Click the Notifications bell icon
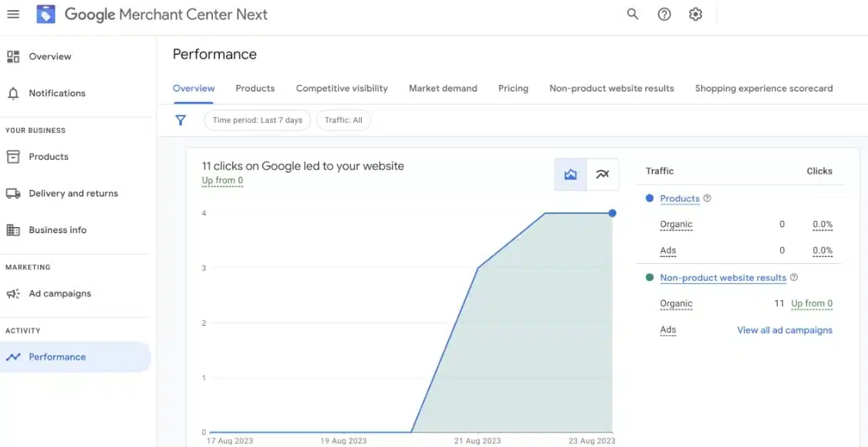868x447 pixels. 13,93
